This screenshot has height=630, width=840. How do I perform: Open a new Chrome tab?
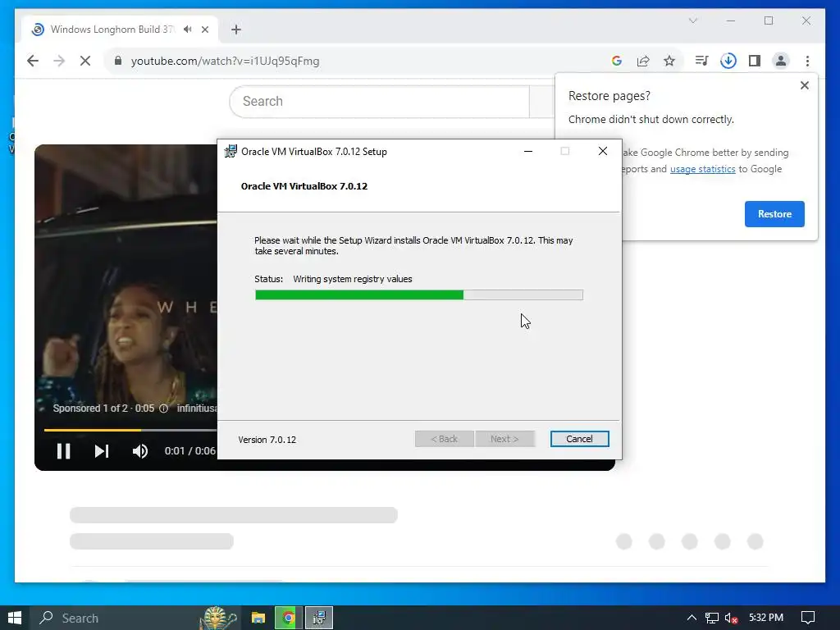(x=236, y=30)
